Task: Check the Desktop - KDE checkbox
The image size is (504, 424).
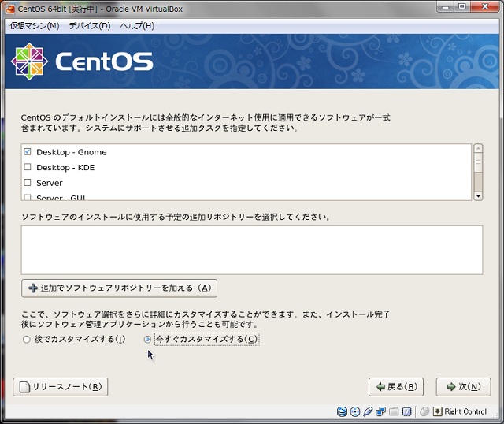Action: pyautogui.click(x=28, y=167)
